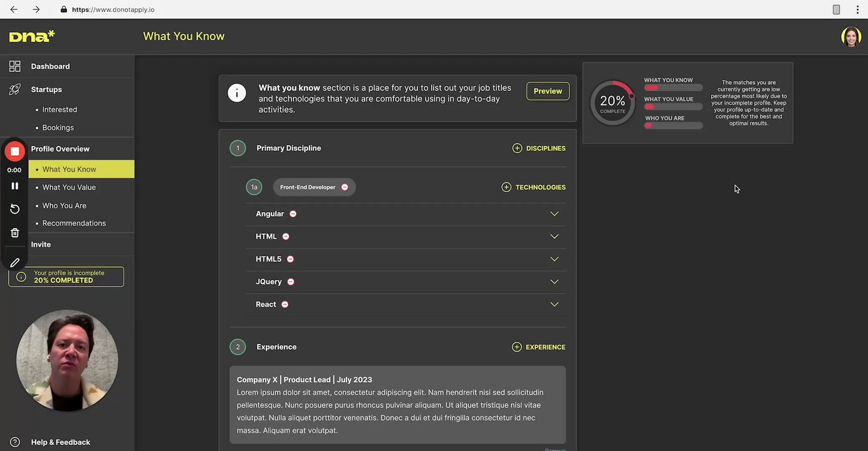Expand the HTML5 row details chevron

coord(554,259)
